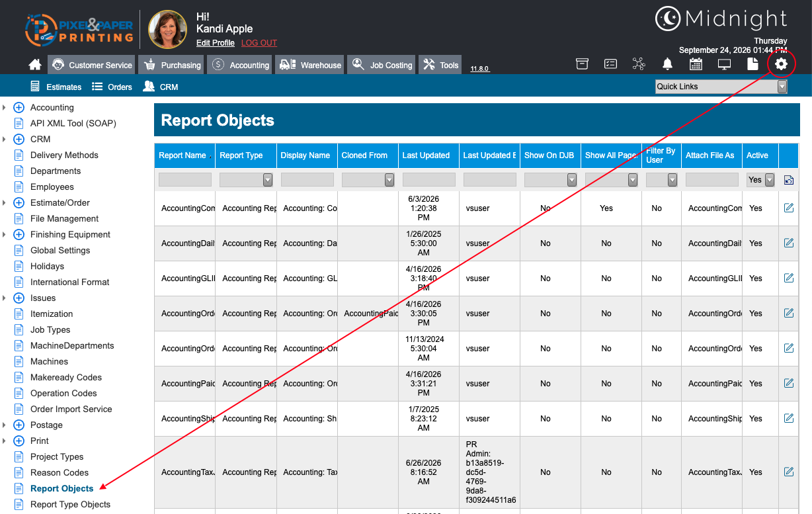Edit the AccountingTax report row pencil icon

point(788,472)
